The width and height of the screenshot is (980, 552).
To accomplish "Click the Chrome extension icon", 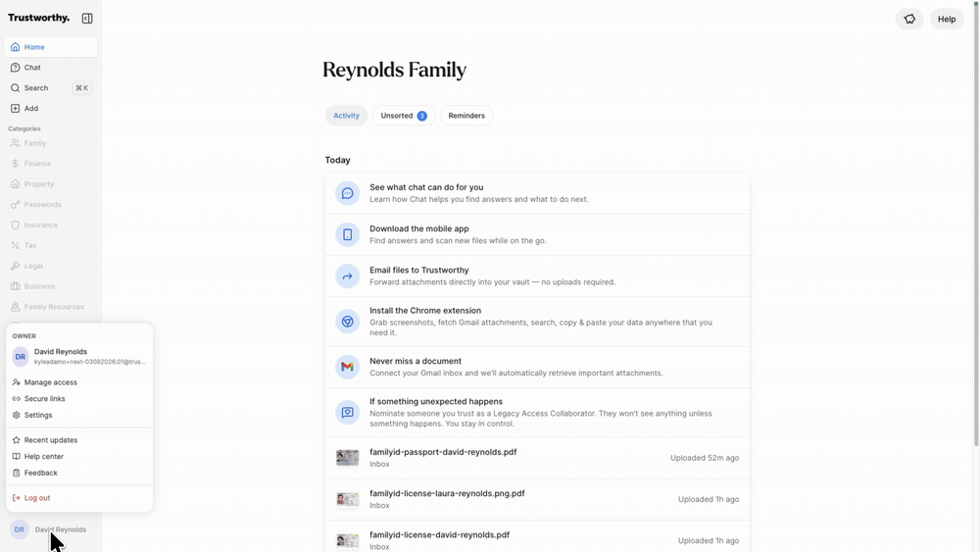I will point(347,322).
